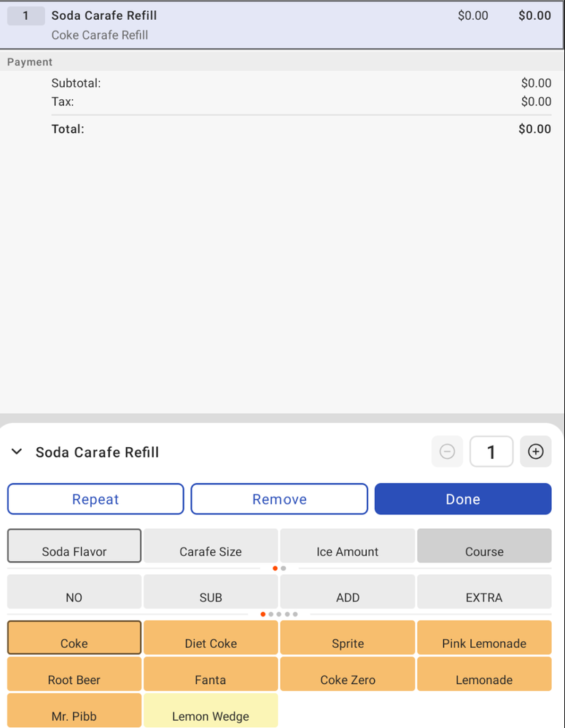
Task: Pick the Sprite flavor option
Action: click(x=348, y=638)
